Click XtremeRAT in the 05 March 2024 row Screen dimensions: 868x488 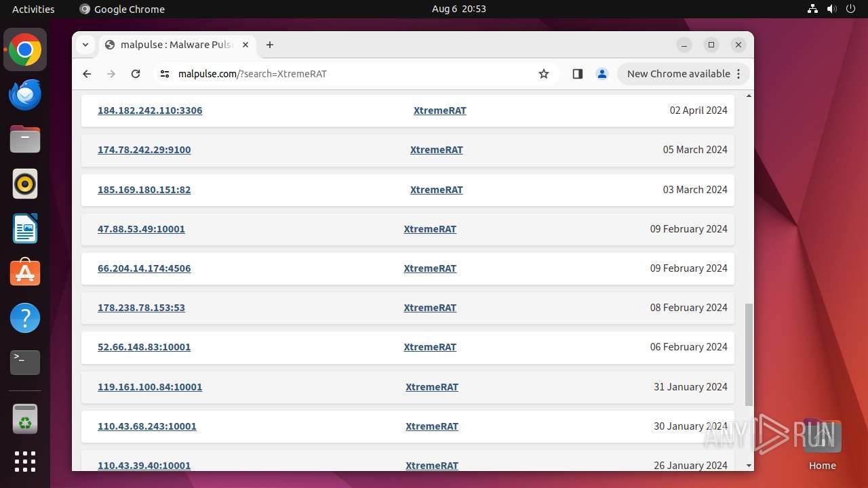point(437,150)
